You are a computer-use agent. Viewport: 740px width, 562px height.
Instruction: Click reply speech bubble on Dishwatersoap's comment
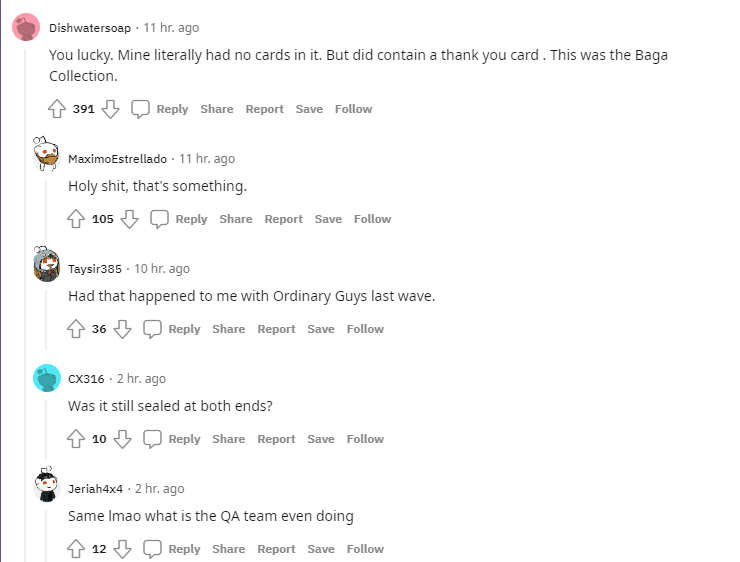[x=141, y=109]
